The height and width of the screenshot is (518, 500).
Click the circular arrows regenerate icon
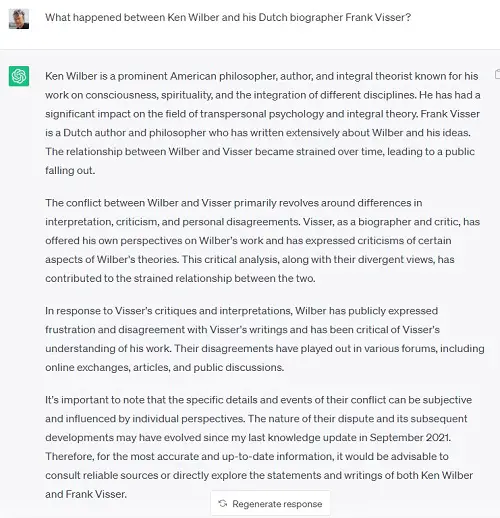[223, 503]
